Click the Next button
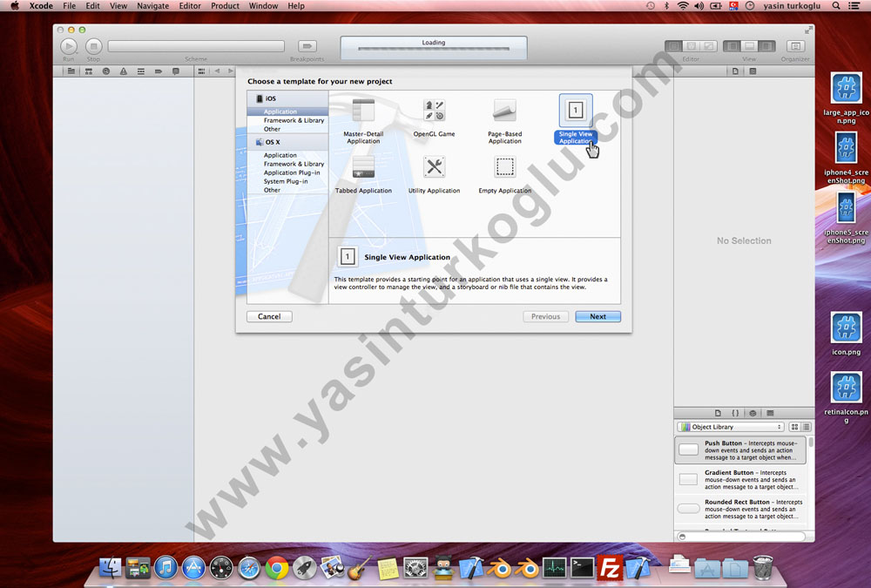 pos(598,316)
